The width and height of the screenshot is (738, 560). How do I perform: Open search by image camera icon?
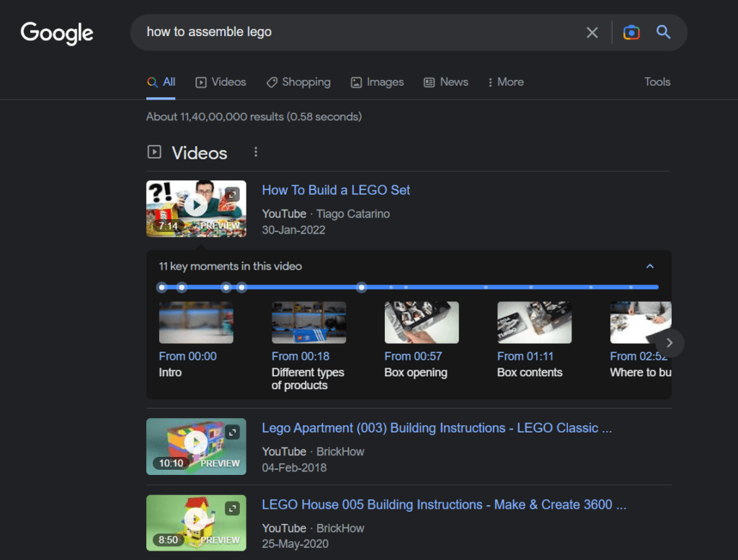[631, 32]
